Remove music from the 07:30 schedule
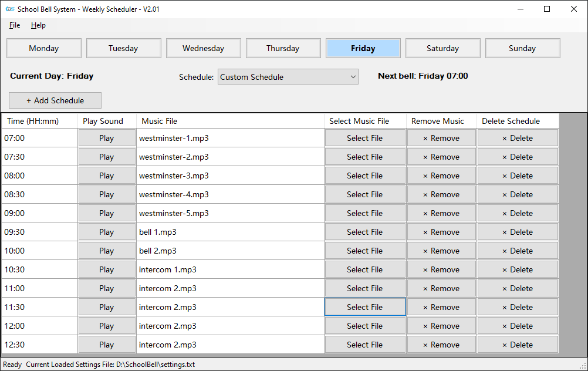588x371 pixels. (441, 157)
